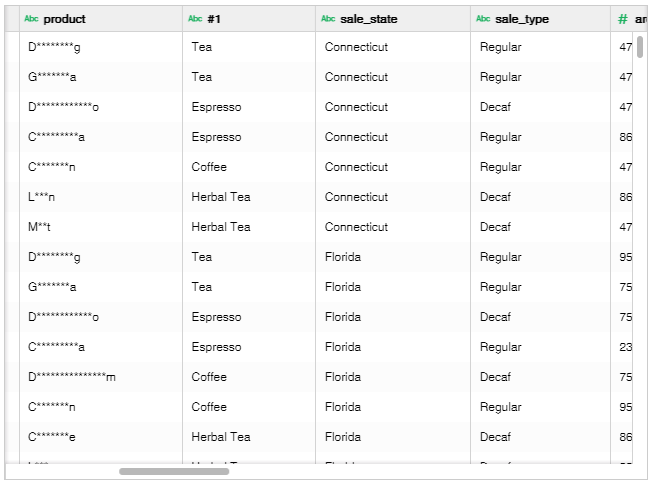Select the D************o product cell in Connecticut
The width and height of the screenshot is (655, 484).
point(64,107)
